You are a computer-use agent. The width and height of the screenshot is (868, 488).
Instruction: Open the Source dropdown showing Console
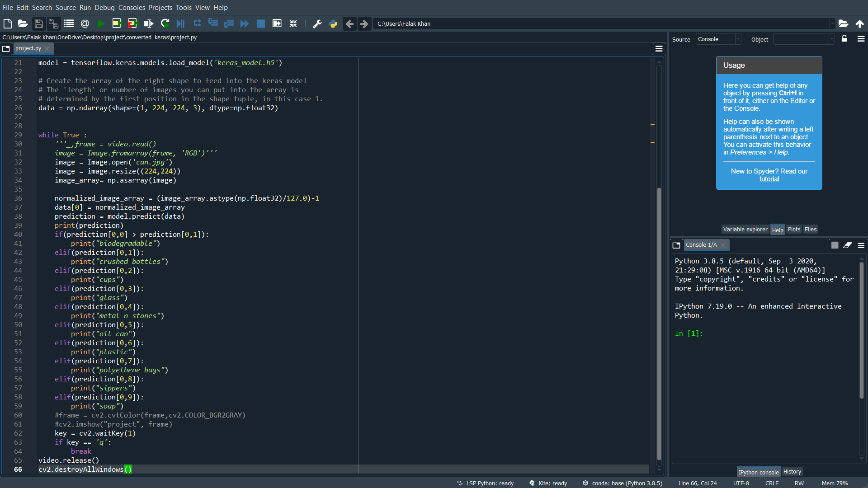click(x=719, y=39)
